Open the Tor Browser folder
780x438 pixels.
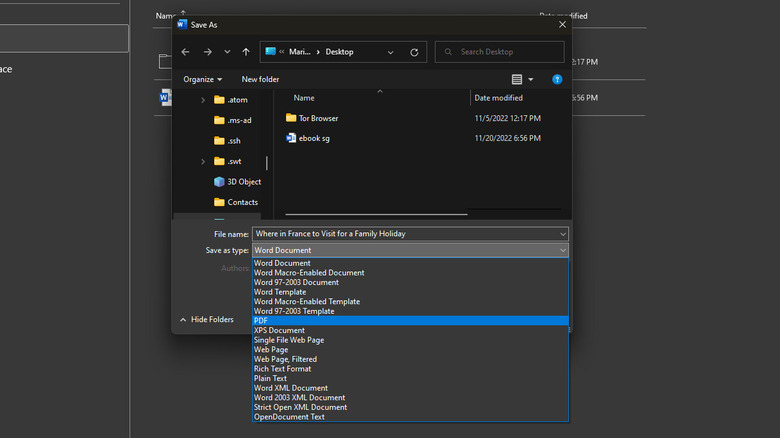click(318, 118)
